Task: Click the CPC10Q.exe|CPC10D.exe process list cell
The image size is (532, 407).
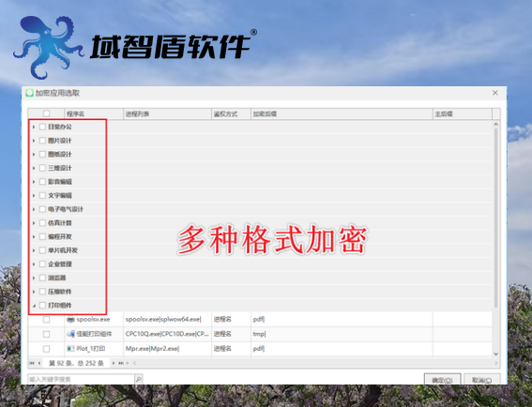Action: coord(167,334)
